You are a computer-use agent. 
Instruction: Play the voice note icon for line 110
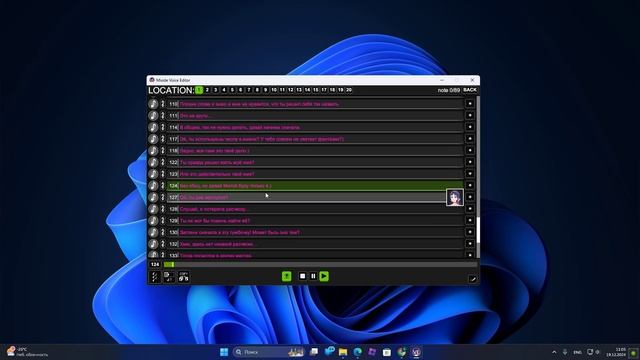click(153, 104)
